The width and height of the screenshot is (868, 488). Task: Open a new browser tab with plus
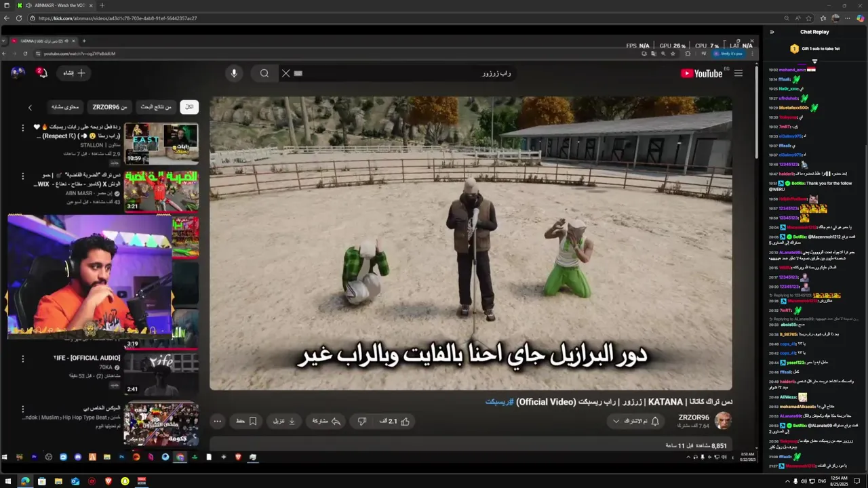pos(102,5)
